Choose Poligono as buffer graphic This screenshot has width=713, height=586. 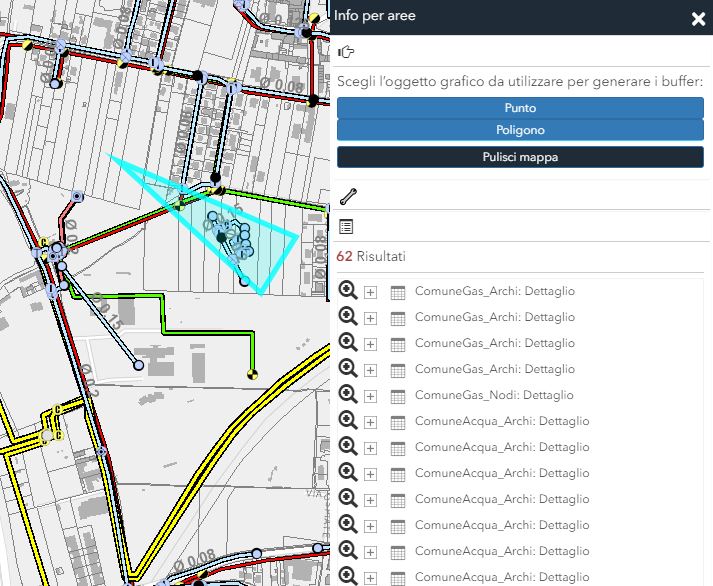[x=520, y=130]
